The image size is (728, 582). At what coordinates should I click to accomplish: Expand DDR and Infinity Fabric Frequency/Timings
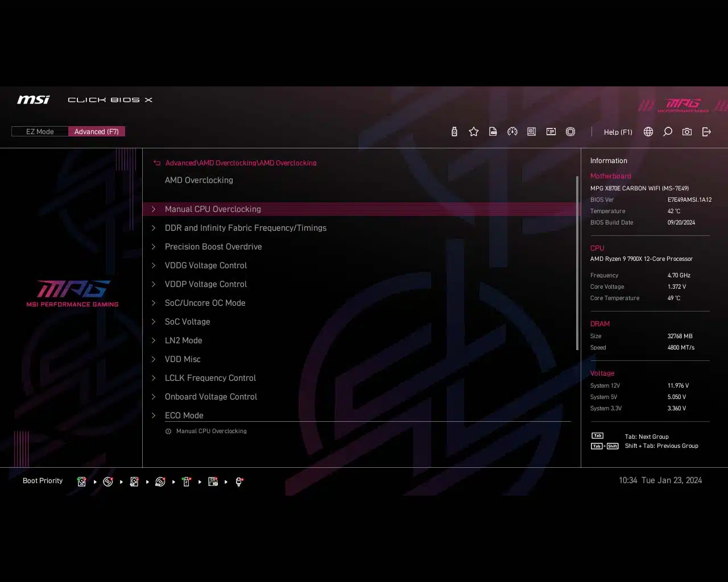(361, 228)
